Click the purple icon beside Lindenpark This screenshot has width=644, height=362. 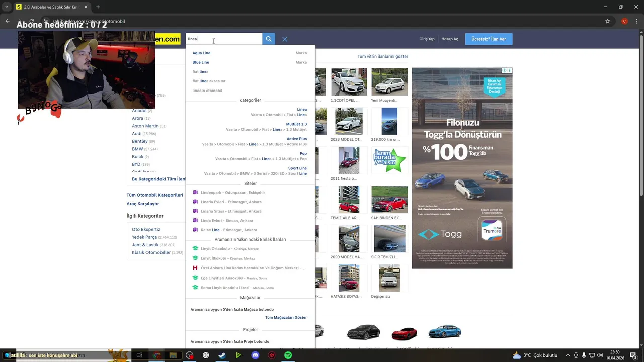[195, 193]
